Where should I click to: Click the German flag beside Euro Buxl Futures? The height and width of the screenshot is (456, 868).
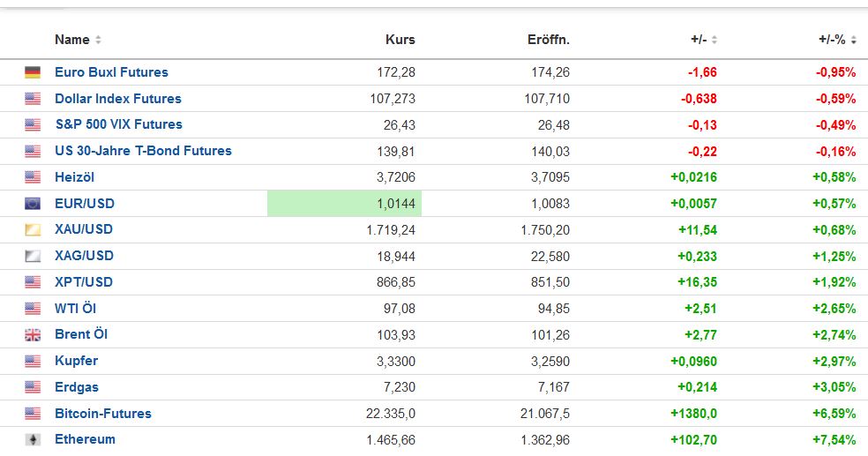(x=33, y=72)
